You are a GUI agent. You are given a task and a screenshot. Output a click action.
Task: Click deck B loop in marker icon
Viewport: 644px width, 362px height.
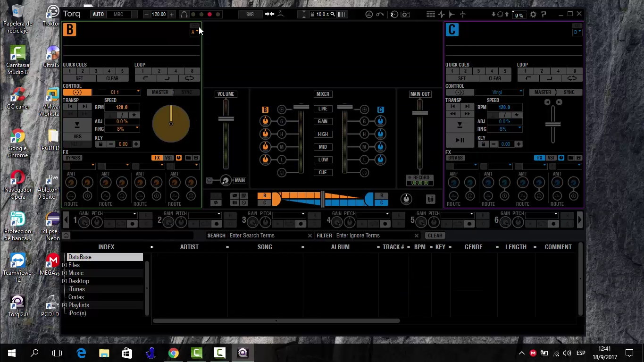tap(145, 78)
